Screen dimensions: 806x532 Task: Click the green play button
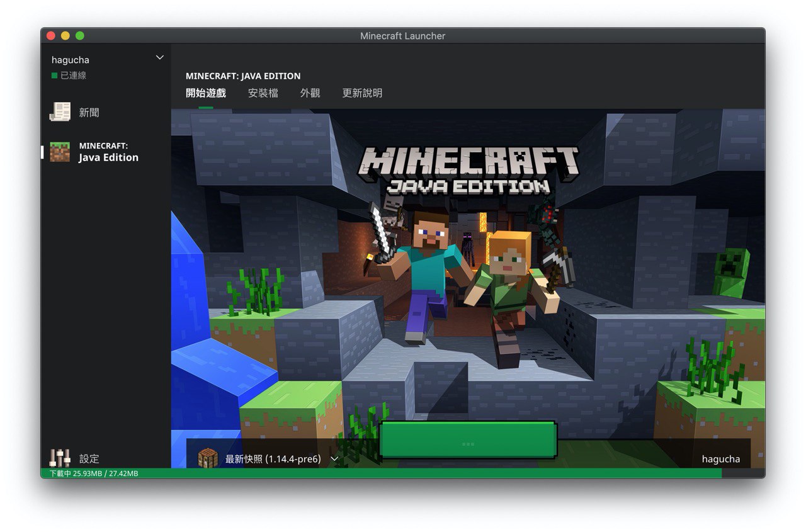click(468, 439)
